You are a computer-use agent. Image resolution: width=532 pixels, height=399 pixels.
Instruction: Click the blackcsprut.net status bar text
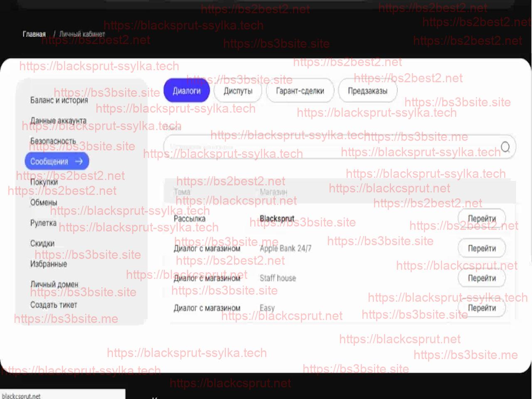[x=21, y=396]
